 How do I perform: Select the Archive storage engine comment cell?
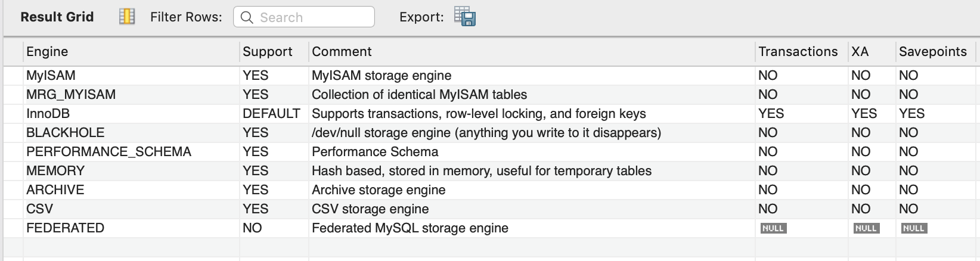[379, 190]
